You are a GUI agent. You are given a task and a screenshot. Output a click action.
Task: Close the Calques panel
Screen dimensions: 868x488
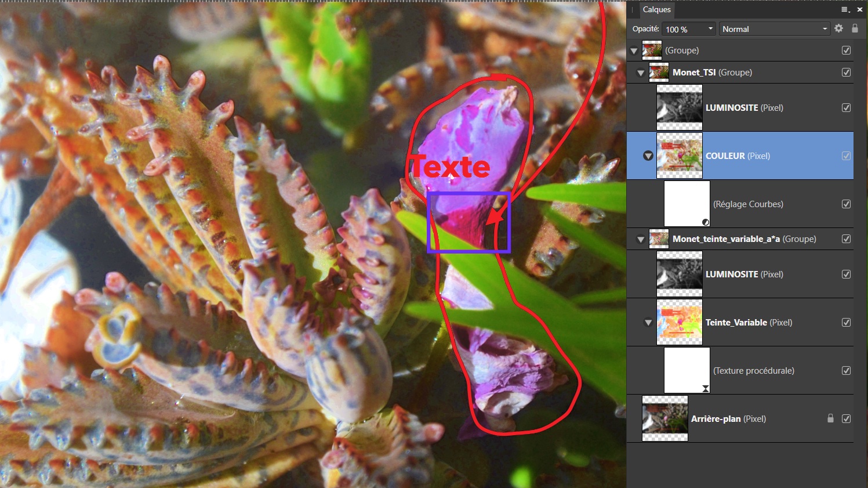point(860,9)
